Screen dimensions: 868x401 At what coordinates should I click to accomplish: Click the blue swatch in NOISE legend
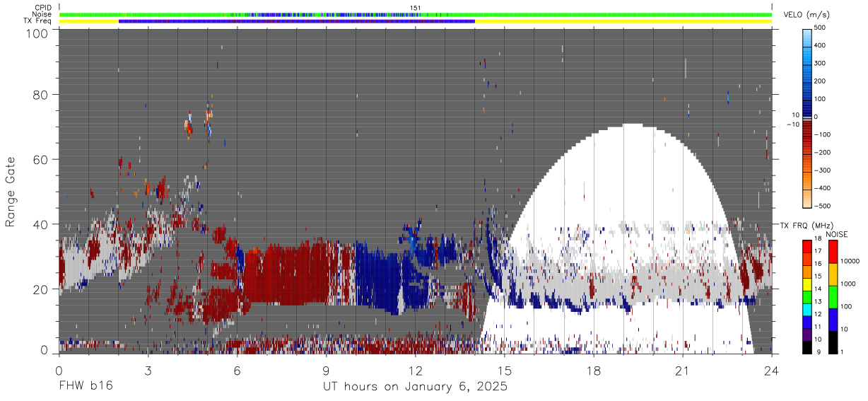833,320
